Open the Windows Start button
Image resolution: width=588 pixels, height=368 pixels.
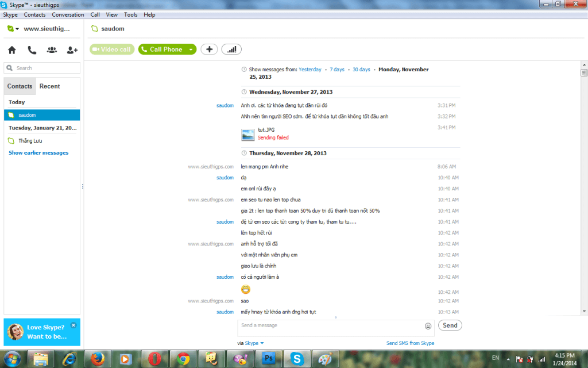[13, 359]
